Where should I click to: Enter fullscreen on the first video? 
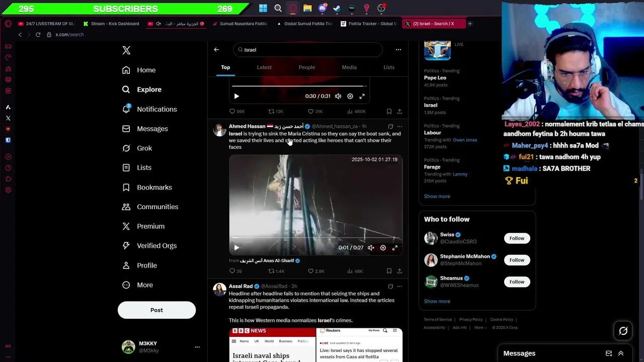point(362,96)
